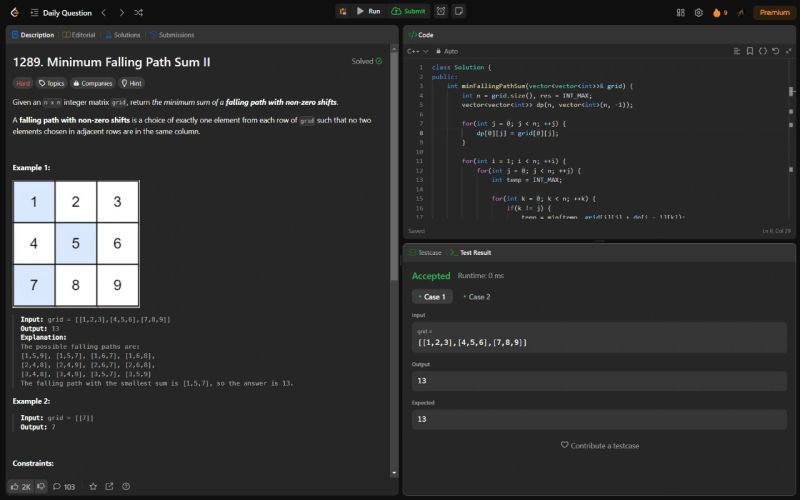The image size is (800, 500).
Task: Switch to the Editorial tab
Action: [79, 34]
